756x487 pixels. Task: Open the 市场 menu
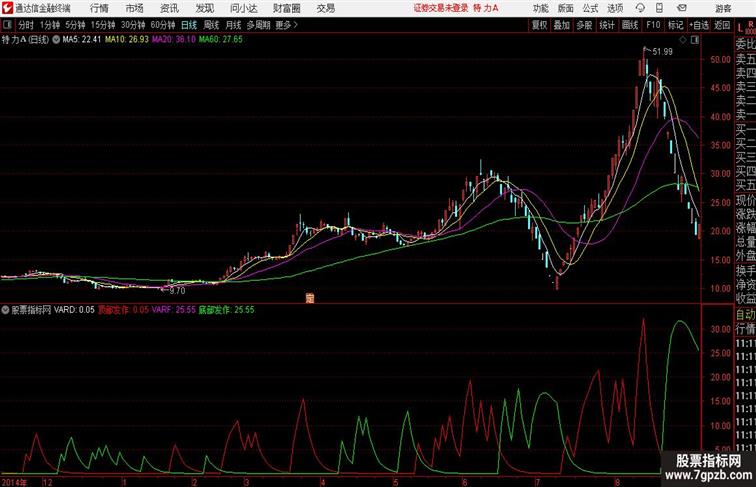coord(134,8)
